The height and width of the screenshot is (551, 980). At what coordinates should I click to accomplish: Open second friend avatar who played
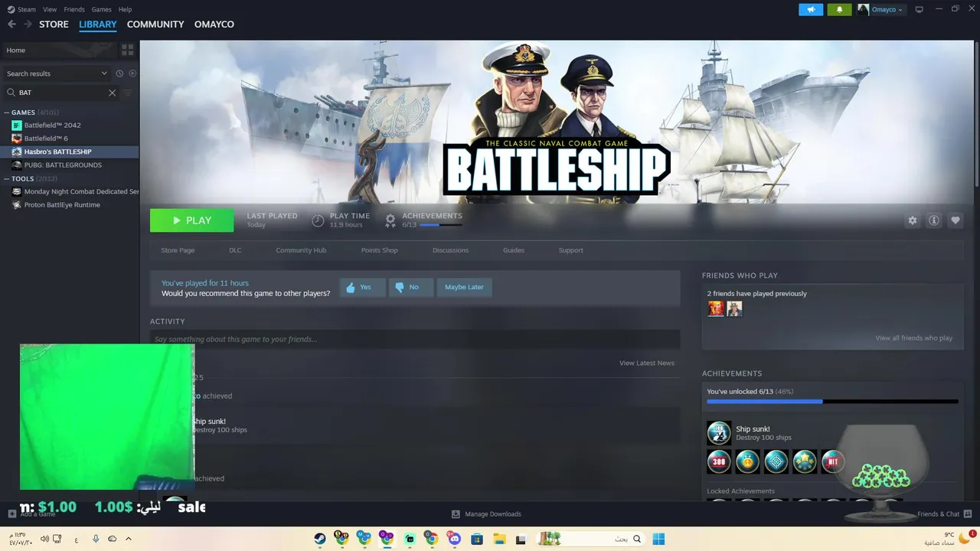(734, 308)
